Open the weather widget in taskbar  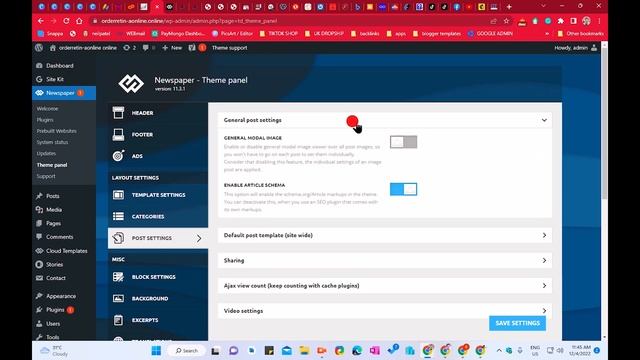click(54, 351)
